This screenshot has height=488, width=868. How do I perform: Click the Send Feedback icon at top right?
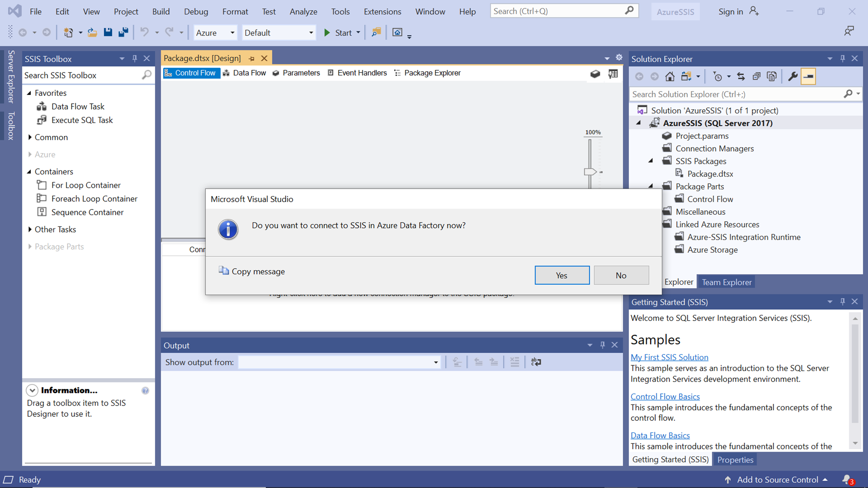tap(848, 31)
